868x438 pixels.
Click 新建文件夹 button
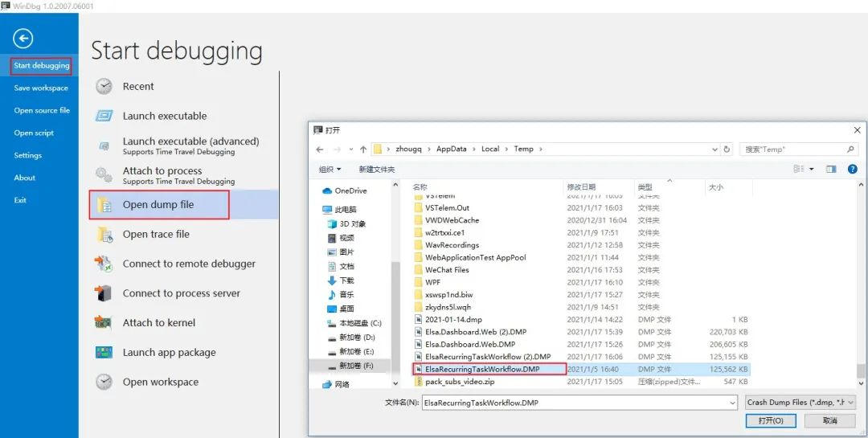pyautogui.click(x=376, y=169)
